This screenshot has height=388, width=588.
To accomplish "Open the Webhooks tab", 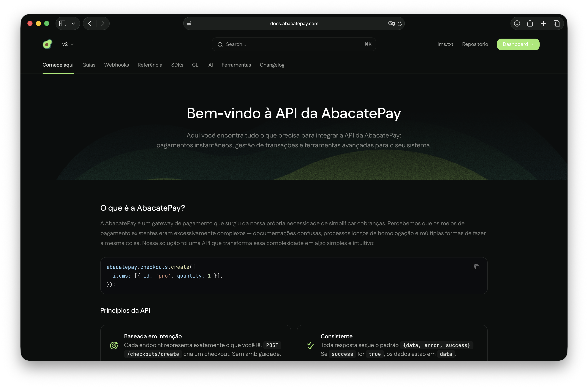I will (116, 65).
